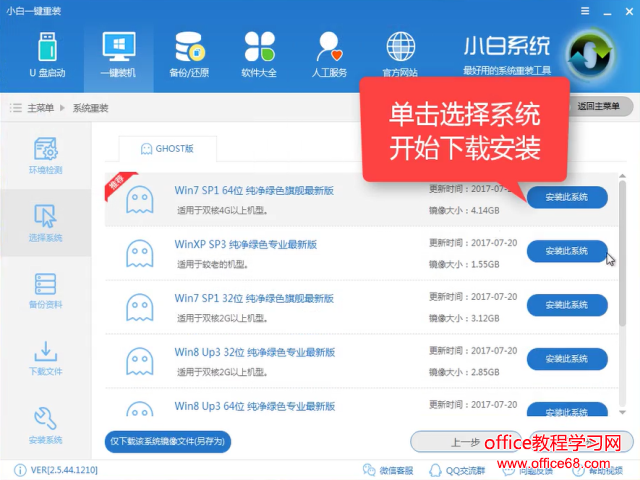Screen dimensions: 640x480
Task: Open 人工服务 support icon
Action: point(329,55)
